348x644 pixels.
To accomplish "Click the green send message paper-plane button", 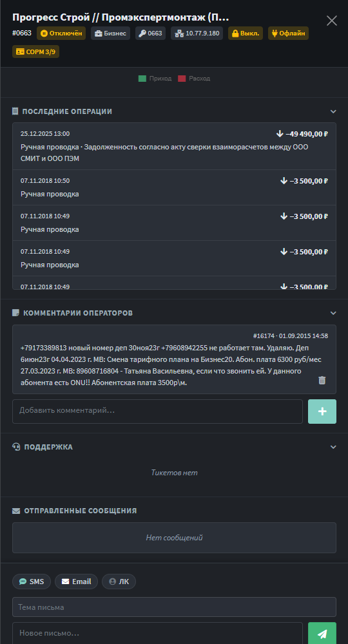I will 322,633.
